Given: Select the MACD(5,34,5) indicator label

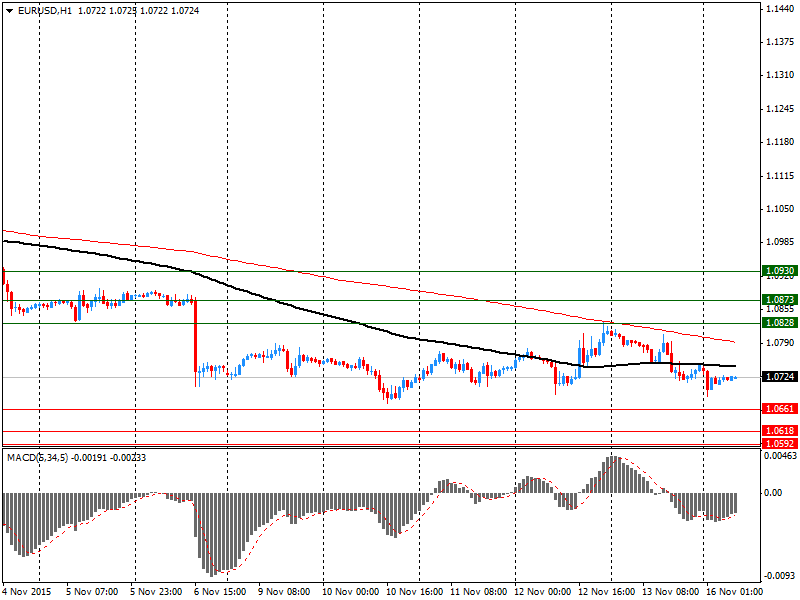Looking at the screenshot, I should point(37,458).
